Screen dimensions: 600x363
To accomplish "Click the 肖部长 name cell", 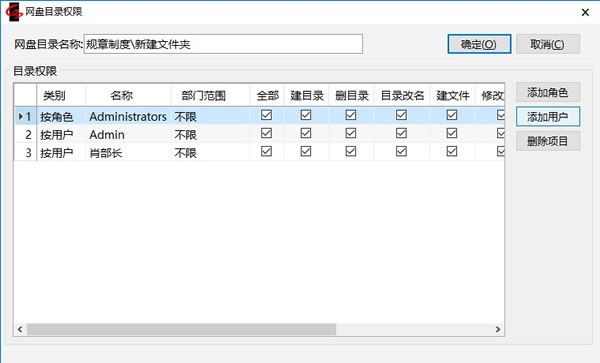I will [x=128, y=153].
